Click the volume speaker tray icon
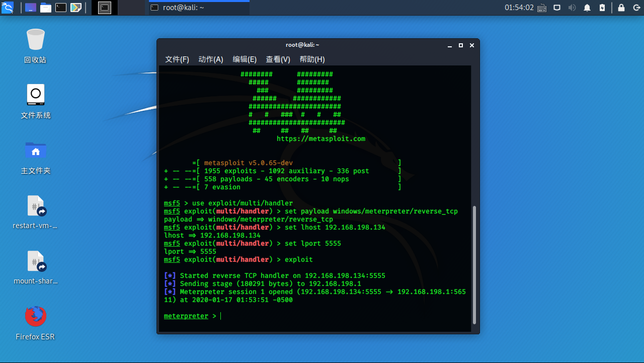 (572, 8)
